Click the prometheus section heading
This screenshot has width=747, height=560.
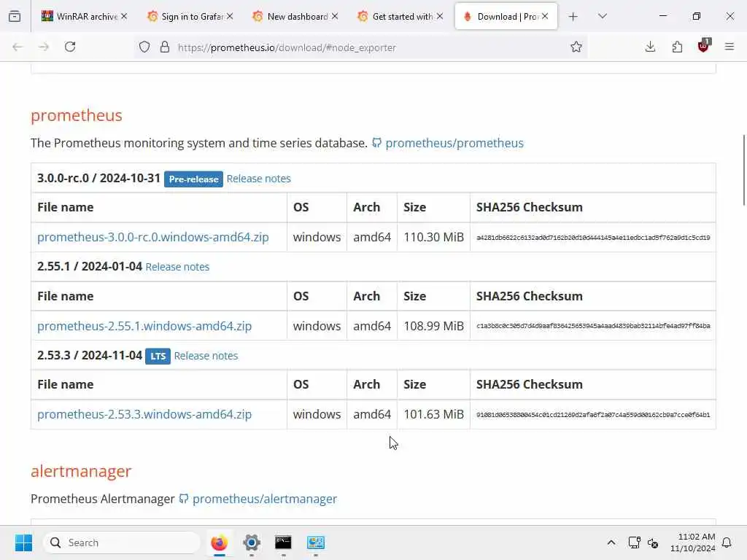tap(76, 115)
